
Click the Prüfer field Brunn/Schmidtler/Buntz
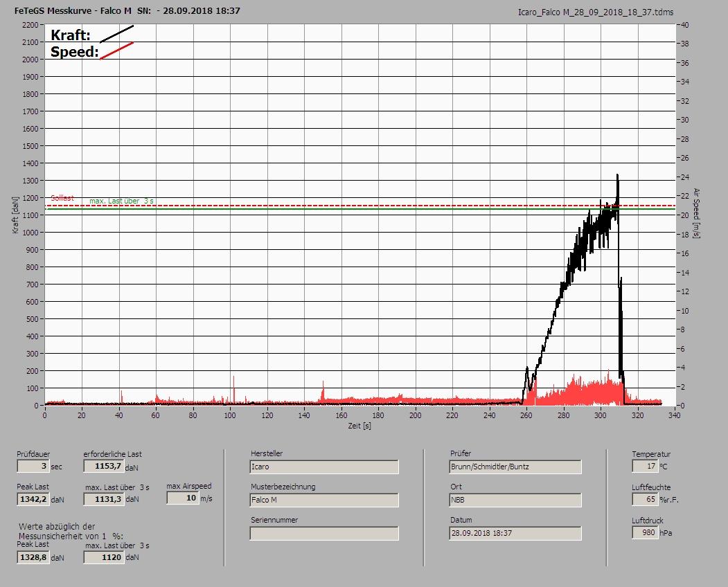(515, 467)
